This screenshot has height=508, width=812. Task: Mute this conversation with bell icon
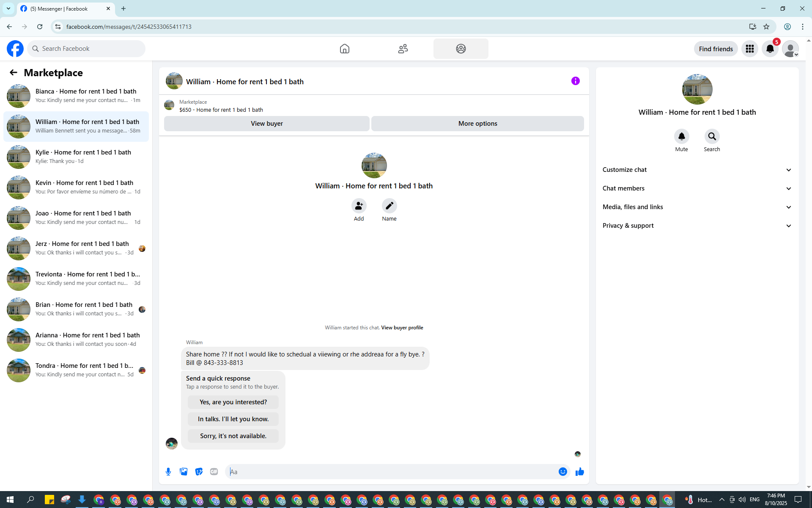(x=681, y=136)
